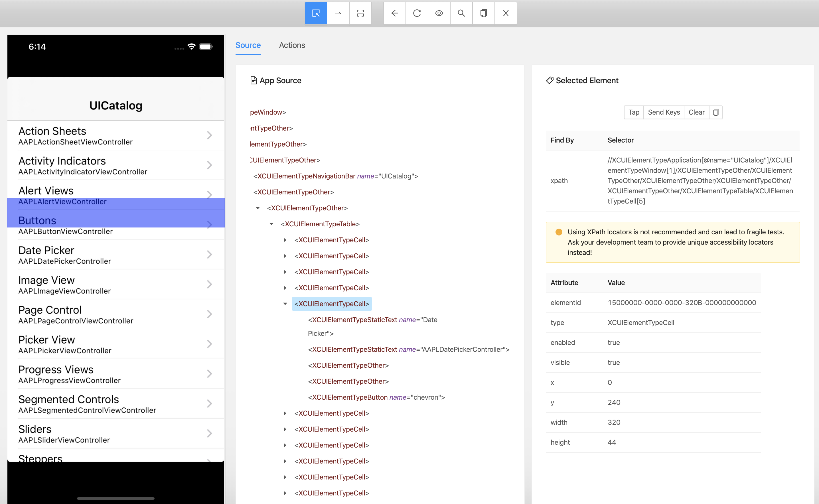Click Alert Views row in simulator
819x504 pixels.
tap(116, 195)
